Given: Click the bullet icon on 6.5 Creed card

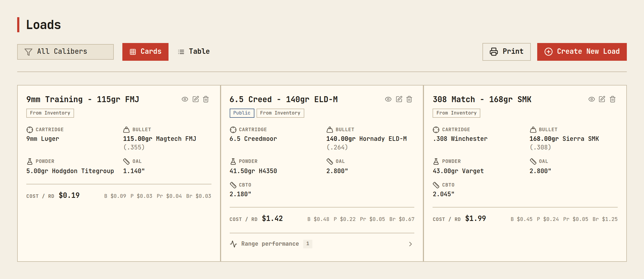Looking at the screenshot, I should tap(330, 130).
